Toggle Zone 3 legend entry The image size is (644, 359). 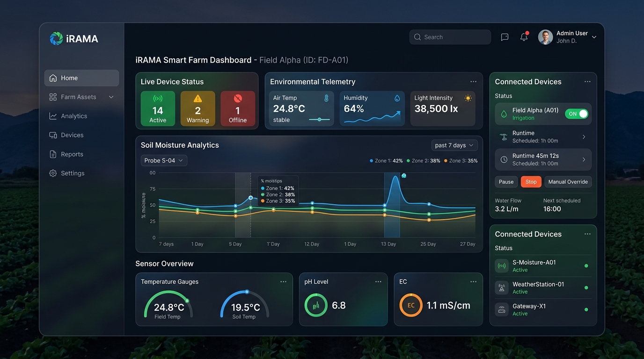pyautogui.click(x=461, y=161)
